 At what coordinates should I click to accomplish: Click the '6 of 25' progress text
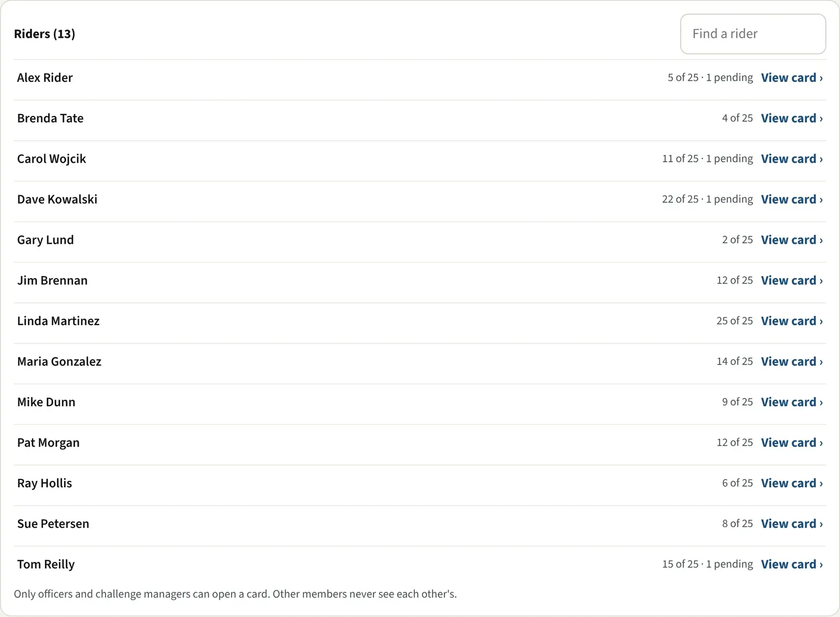[738, 483]
